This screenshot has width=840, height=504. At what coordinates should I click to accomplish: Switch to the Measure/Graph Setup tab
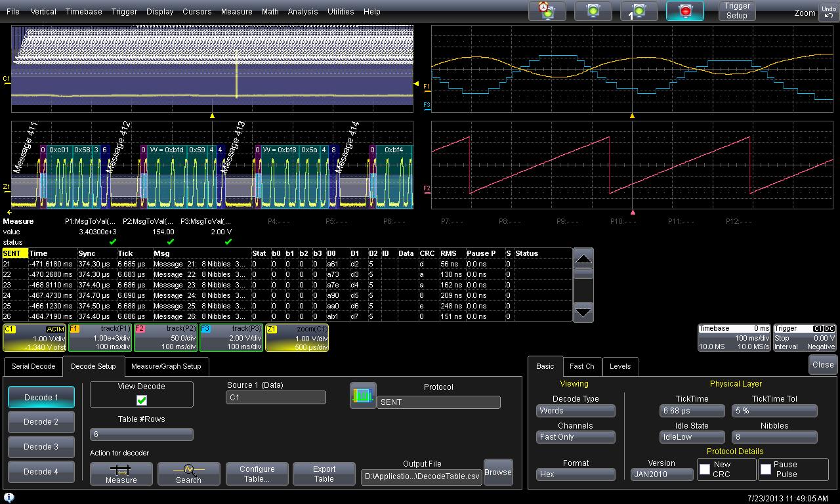point(166,366)
